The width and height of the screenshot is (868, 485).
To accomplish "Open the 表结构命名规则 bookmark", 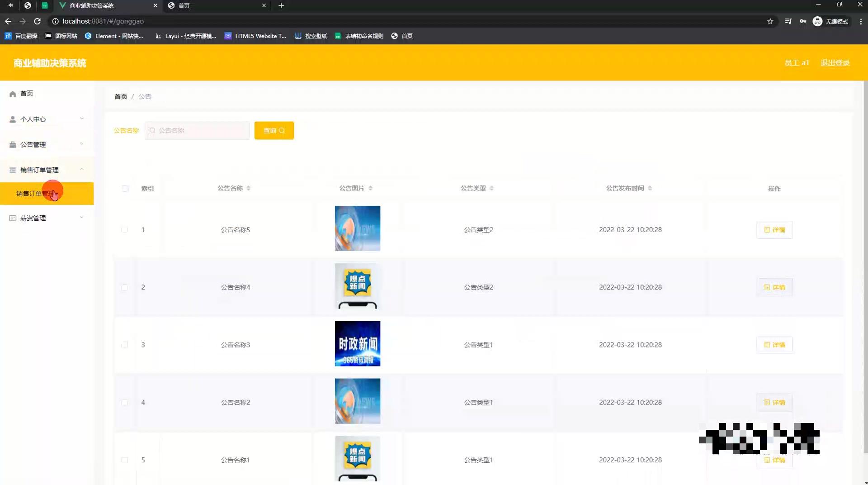I will 359,36.
